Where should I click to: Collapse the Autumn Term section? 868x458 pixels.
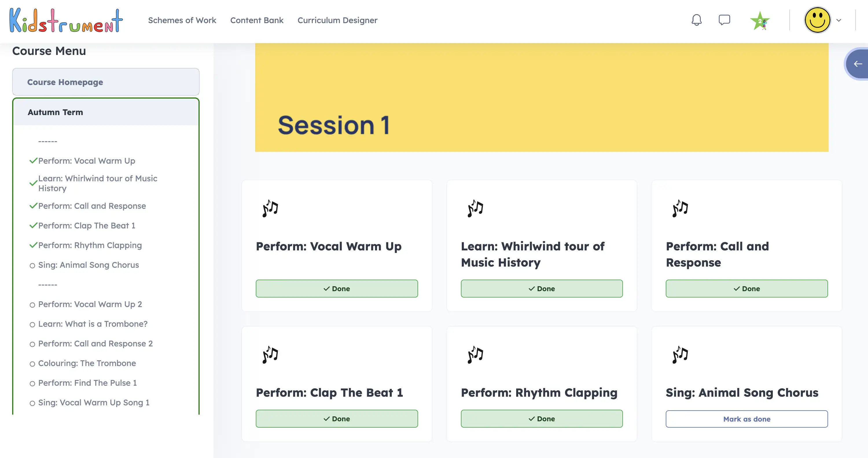pos(55,112)
